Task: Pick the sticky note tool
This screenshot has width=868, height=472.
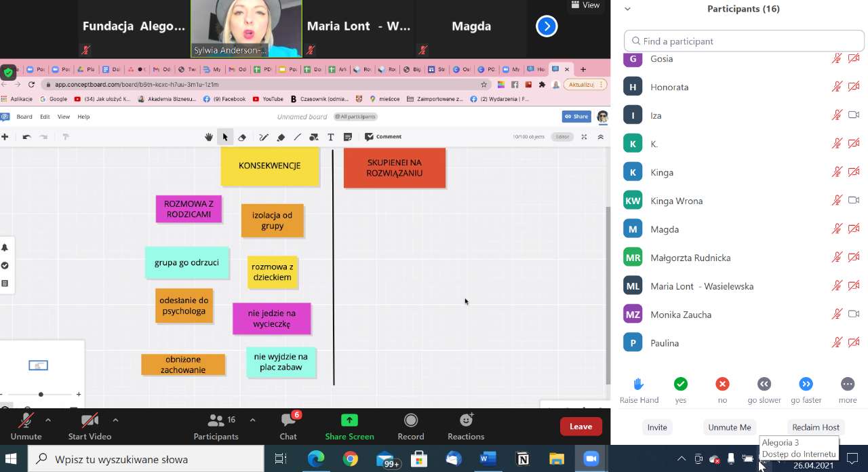Action: tap(348, 137)
